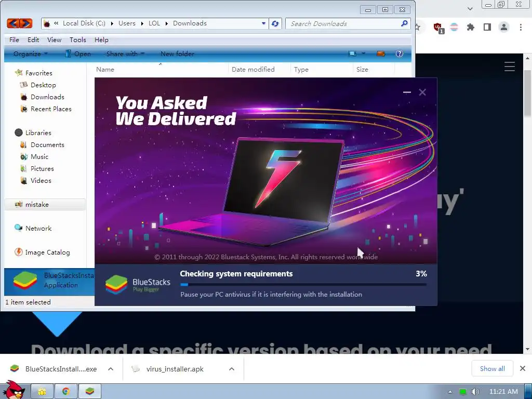Click LOL in the address breadcrumb
This screenshot has width=532, height=399.
pos(154,23)
